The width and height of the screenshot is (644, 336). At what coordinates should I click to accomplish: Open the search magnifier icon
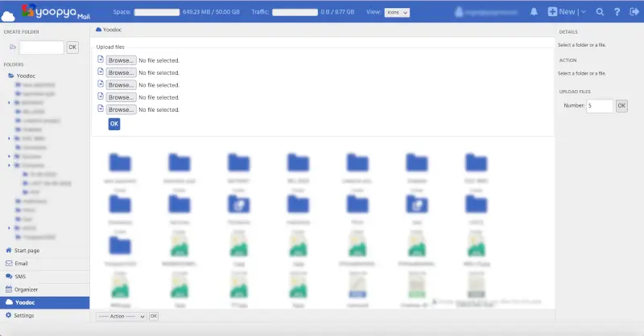(599, 12)
